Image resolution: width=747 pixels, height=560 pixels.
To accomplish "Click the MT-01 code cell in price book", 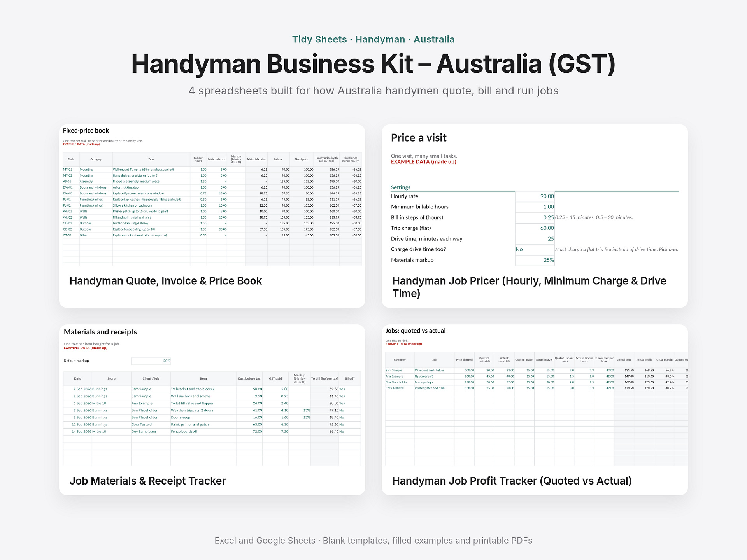I will coord(71,170).
